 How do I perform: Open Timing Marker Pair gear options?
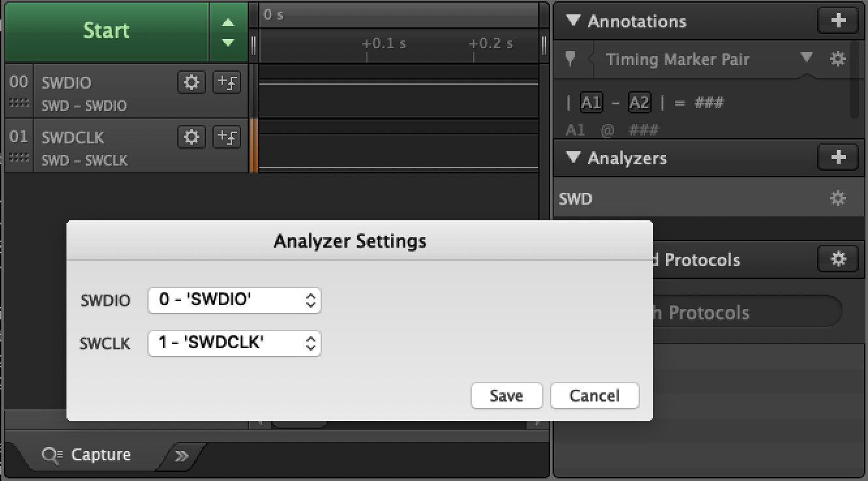[838, 59]
